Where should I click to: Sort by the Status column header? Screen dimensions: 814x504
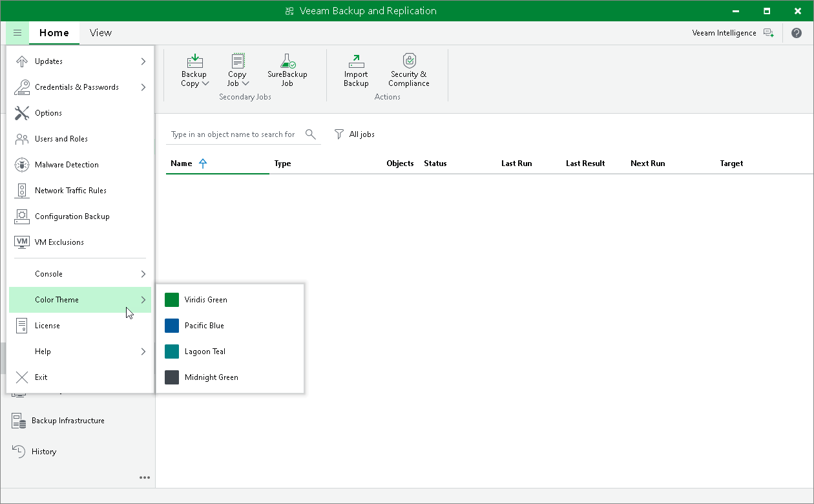435,163
